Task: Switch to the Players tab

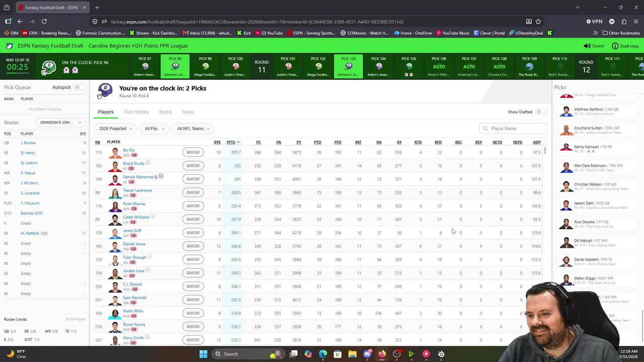Action: (x=106, y=112)
